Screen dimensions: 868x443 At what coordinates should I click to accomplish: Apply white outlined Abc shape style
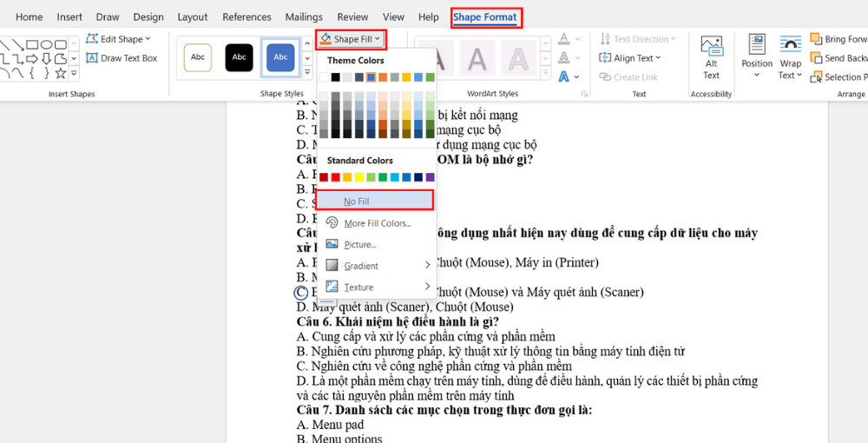[198, 57]
